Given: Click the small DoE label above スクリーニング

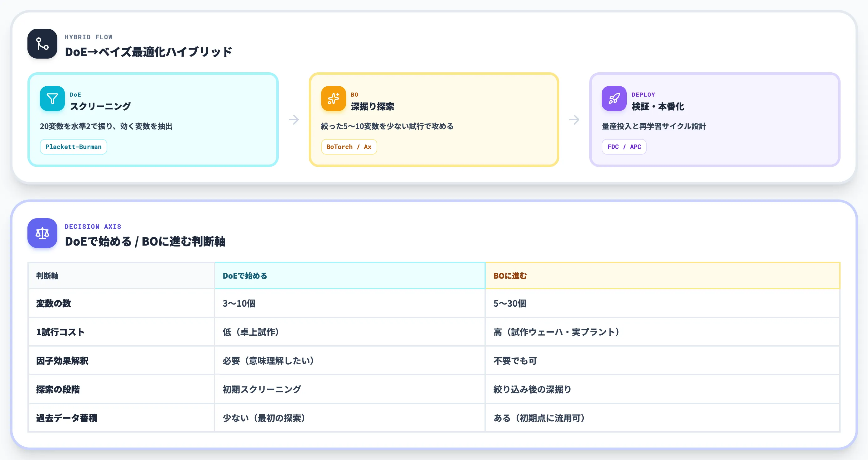Looking at the screenshot, I should click(75, 95).
